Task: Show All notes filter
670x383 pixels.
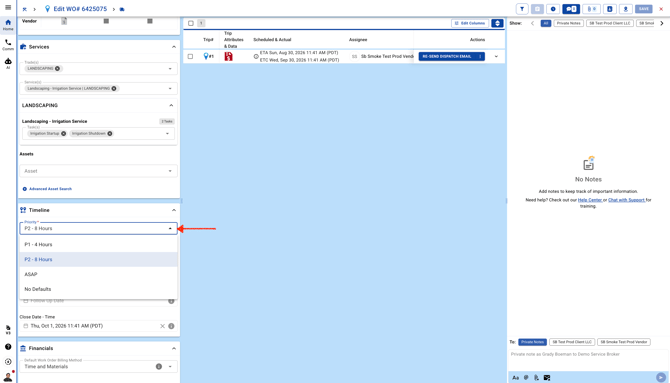Action: 546,23
